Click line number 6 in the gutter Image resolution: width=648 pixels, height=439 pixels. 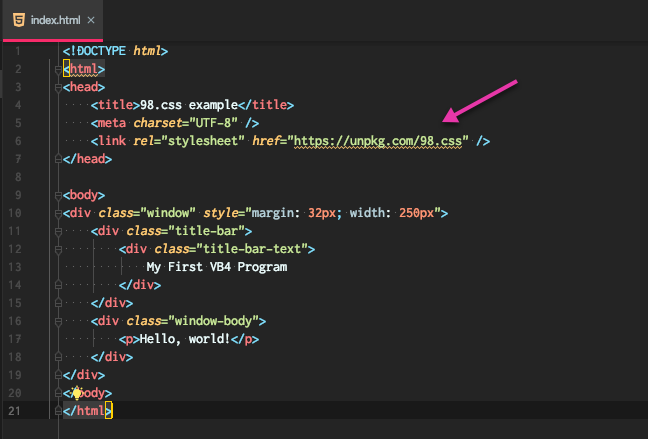tap(18, 141)
